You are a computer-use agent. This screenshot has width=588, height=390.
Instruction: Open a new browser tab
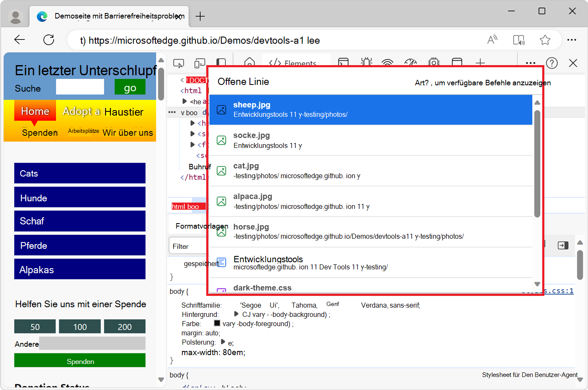[200, 16]
